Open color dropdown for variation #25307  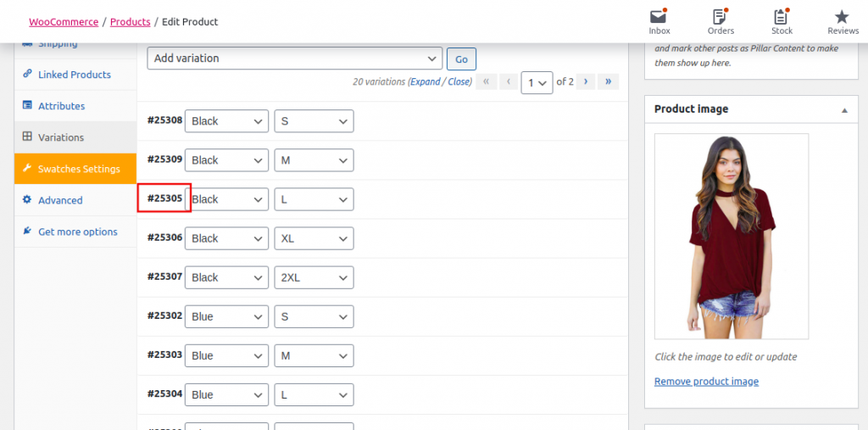[x=226, y=277]
